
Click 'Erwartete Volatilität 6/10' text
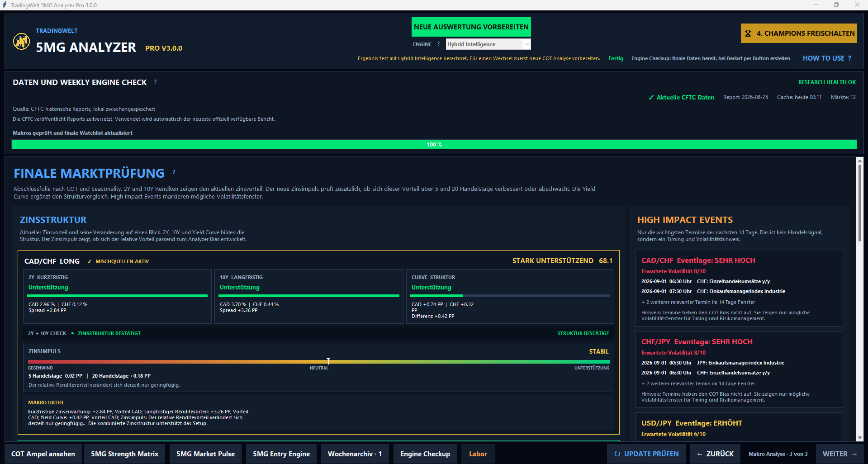click(x=673, y=434)
